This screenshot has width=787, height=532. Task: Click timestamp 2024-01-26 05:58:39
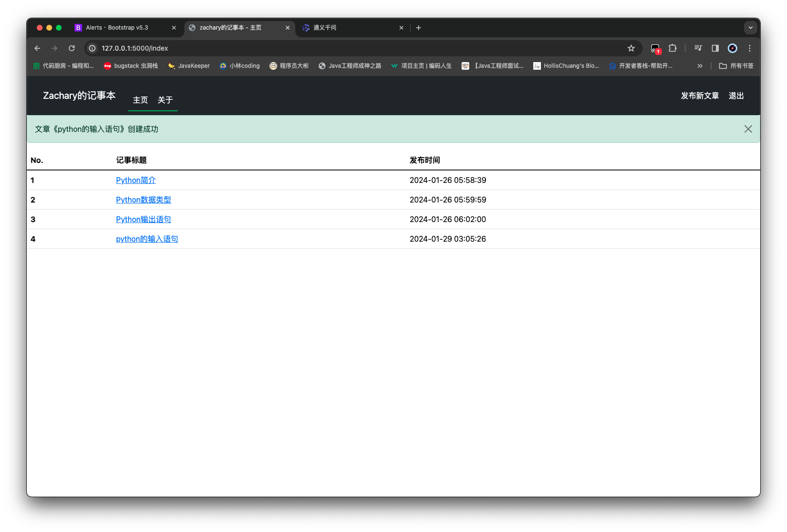point(448,180)
